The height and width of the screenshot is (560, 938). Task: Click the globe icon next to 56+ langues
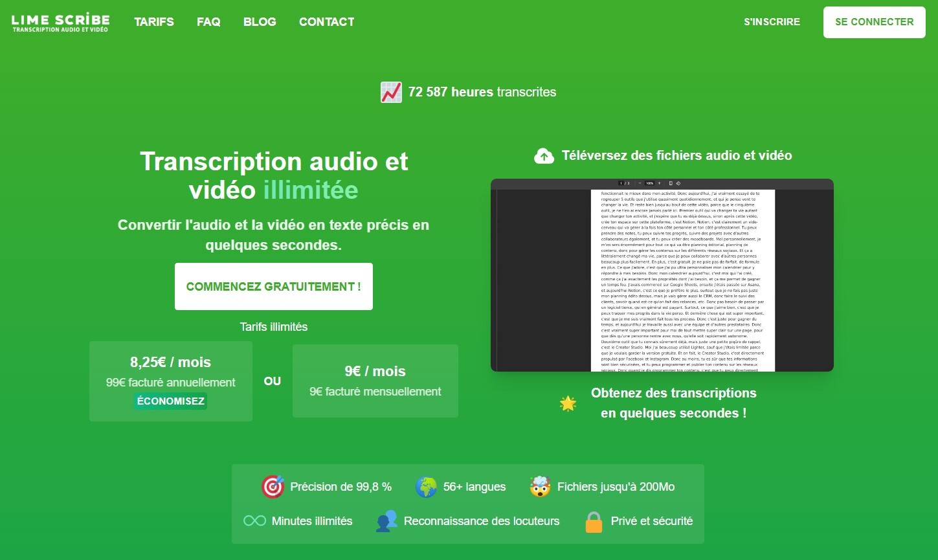coord(426,487)
